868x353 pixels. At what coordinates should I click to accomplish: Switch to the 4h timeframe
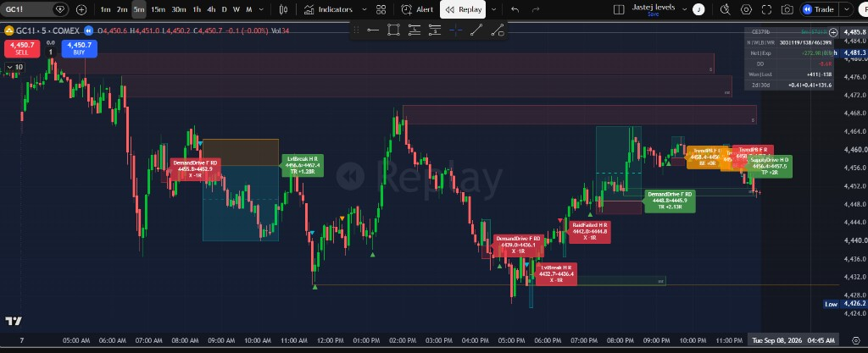click(211, 9)
